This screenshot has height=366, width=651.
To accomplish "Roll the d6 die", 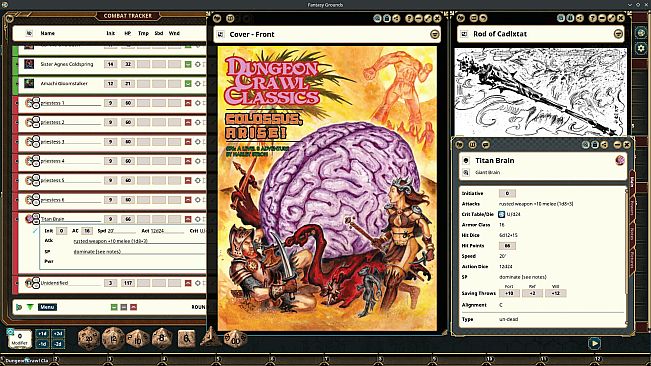I will tap(187, 339).
